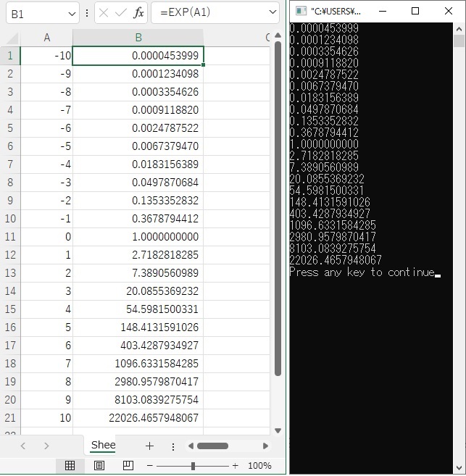
Task: Select the Sheet tab
Action: (x=103, y=445)
